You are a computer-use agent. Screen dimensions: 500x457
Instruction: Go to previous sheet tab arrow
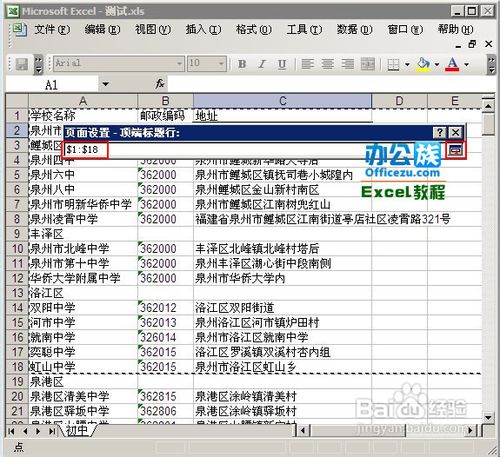click(x=25, y=431)
